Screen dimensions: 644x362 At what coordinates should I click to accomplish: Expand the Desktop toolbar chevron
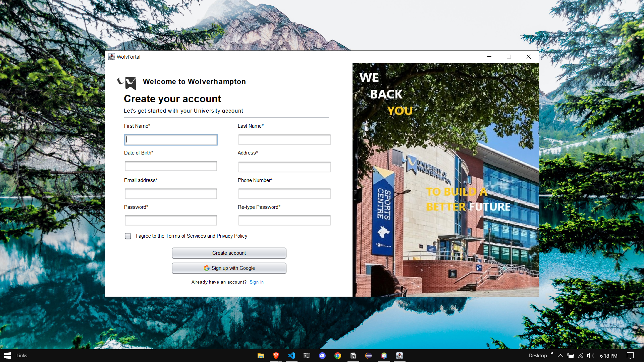point(552,353)
